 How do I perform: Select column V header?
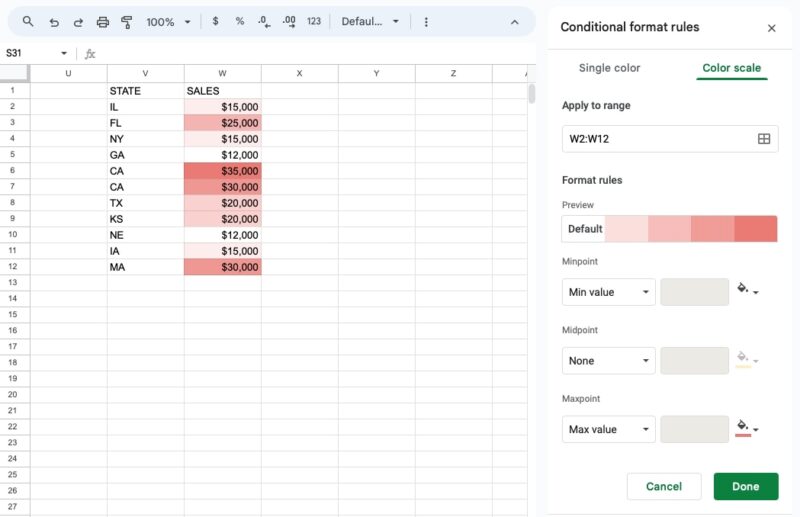pos(145,73)
